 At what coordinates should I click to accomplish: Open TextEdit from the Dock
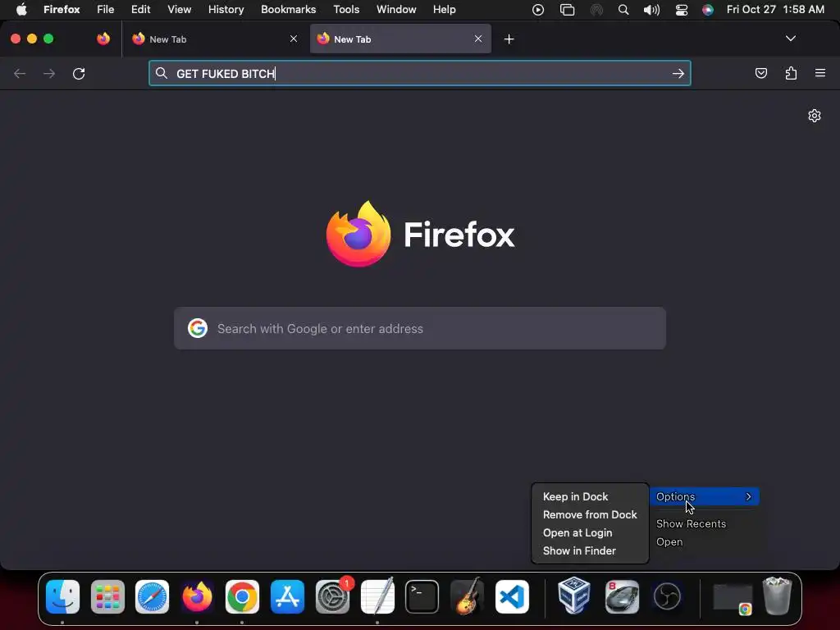pos(377,596)
